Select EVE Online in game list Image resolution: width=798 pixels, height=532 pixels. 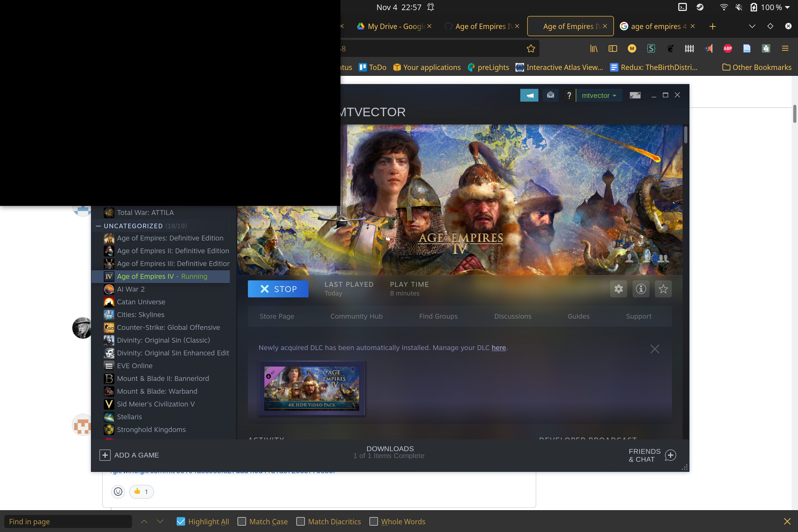click(160, 366)
